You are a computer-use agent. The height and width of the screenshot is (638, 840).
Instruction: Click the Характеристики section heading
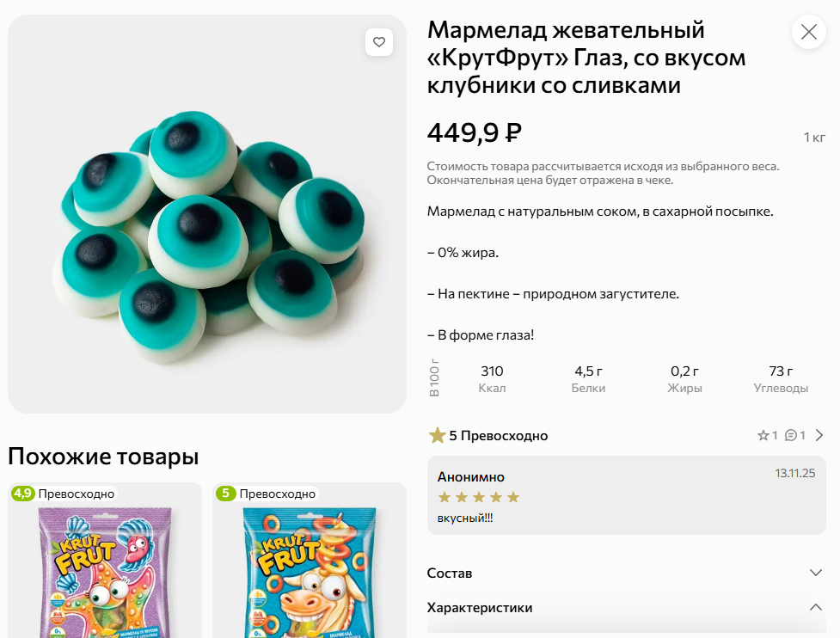pos(480,607)
